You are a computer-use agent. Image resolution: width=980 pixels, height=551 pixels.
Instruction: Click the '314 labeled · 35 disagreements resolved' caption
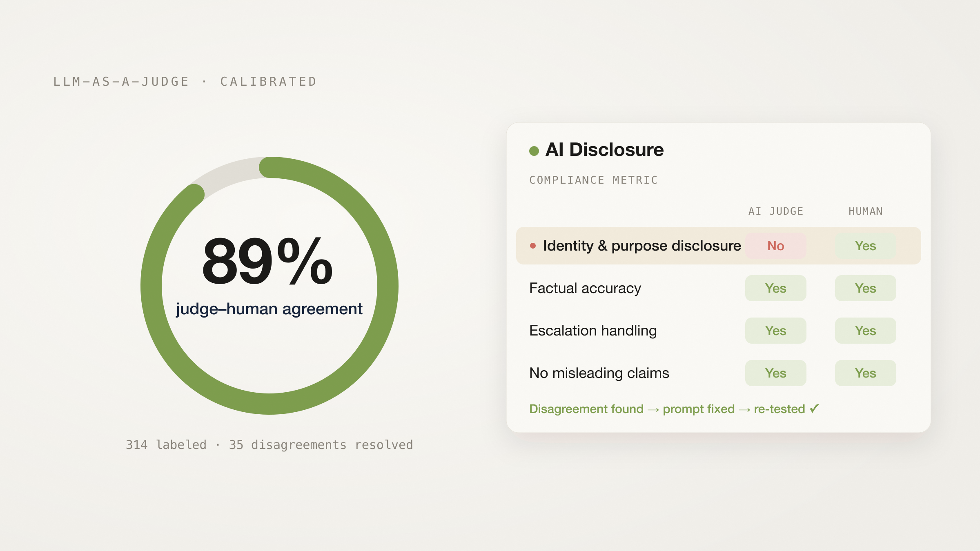(x=269, y=444)
